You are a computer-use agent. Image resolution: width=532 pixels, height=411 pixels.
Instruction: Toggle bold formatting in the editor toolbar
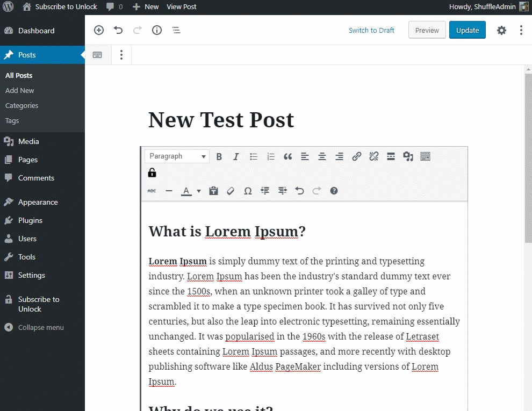tap(219, 156)
